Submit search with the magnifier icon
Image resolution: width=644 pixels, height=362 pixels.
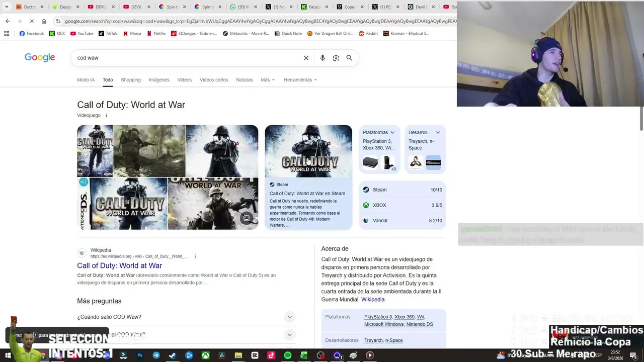349,58
